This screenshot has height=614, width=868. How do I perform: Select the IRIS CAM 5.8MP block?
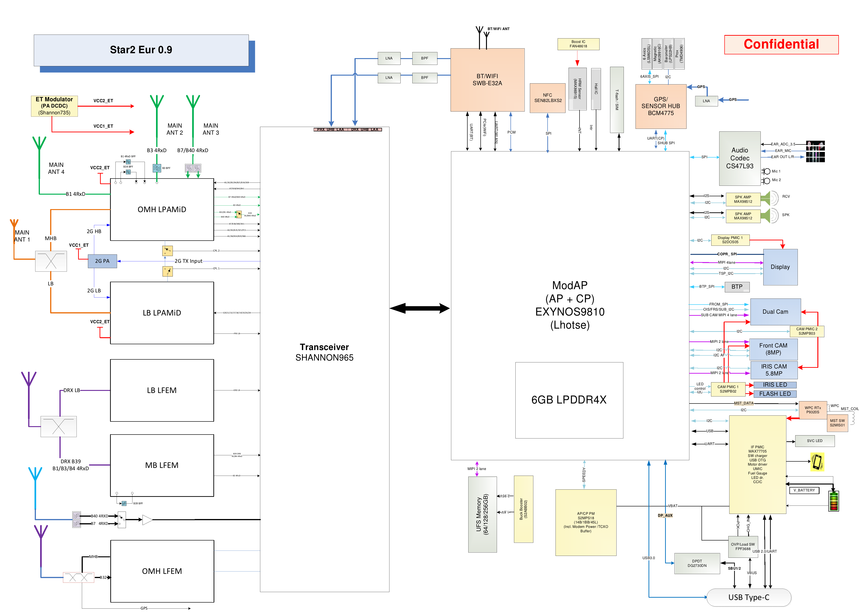(x=774, y=370)
